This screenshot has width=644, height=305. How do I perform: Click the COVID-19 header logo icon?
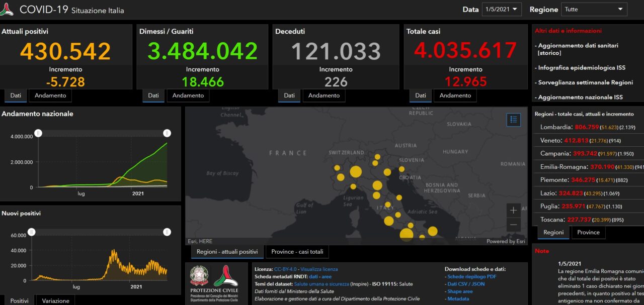tap(8, 10)
